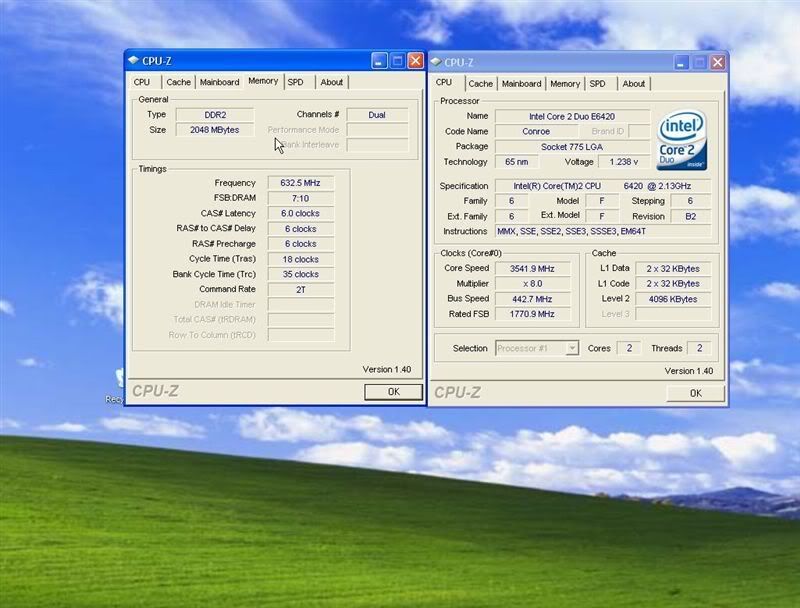
Task: Switch to Mainboard tab in the processor info window
Action: [521, 84]
